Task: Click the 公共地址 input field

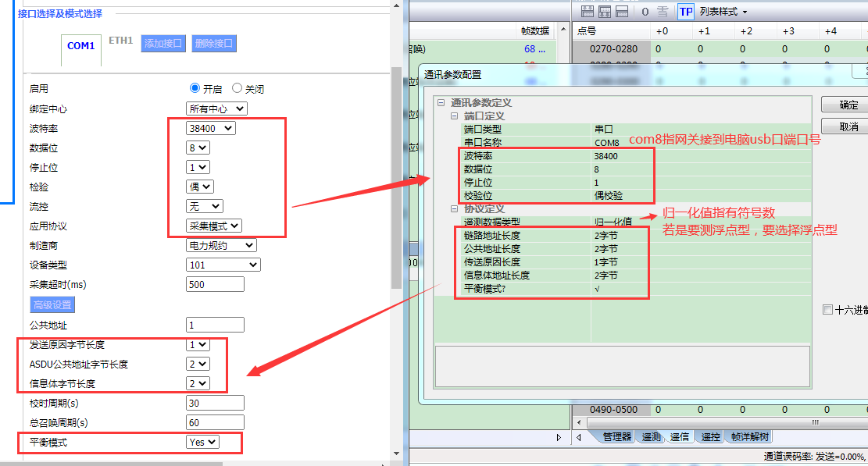Action: [215, 325]
